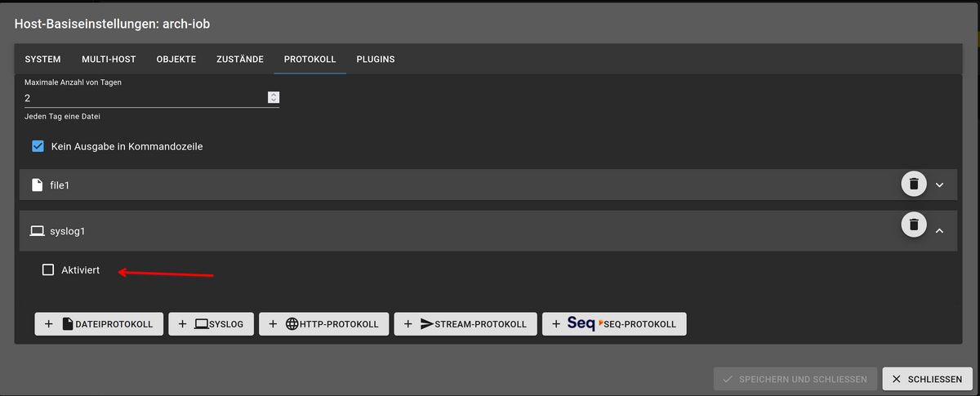Add a new Dateiprotokoll transport
Viewport: 980px width, 396px height.
pos(99,324)
